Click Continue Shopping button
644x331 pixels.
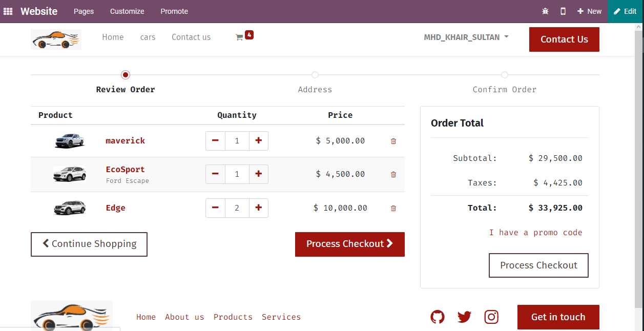(x=89, y=244)
